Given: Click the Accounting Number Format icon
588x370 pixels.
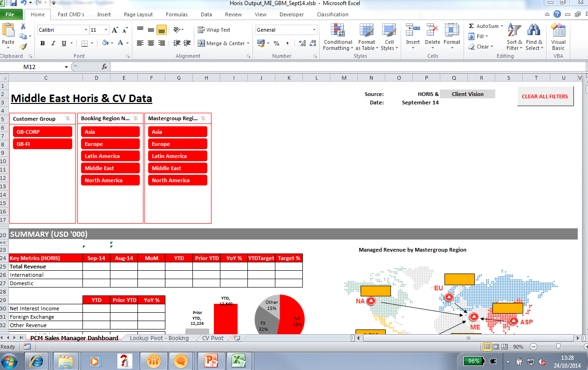Looking at the screenshot, I should click(x=260, y=43).
